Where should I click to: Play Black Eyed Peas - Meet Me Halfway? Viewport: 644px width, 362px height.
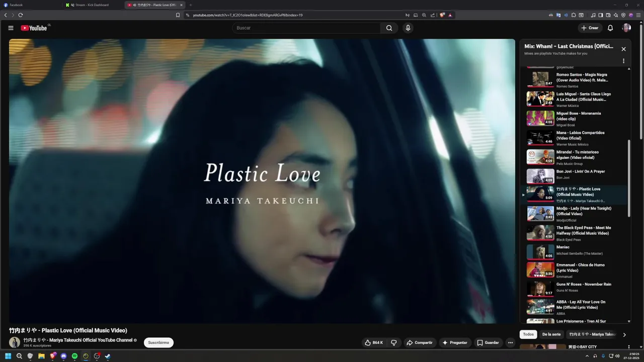(x=574, y=233)
